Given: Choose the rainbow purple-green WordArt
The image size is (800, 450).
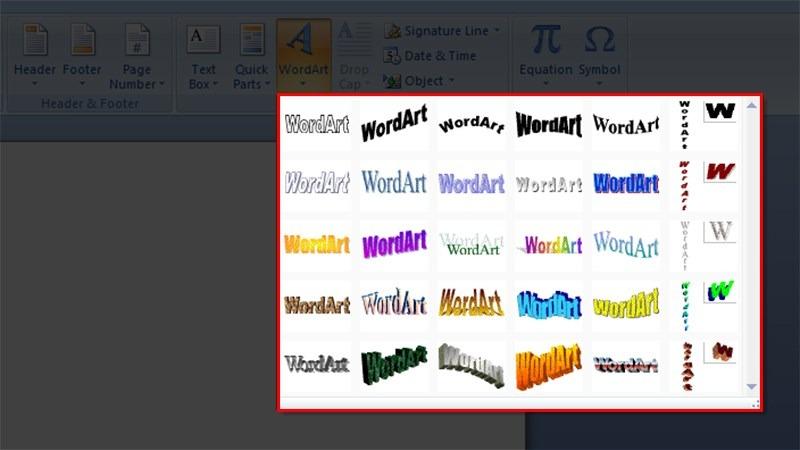Looking at the screenshot, I should (x=549, y=244).
